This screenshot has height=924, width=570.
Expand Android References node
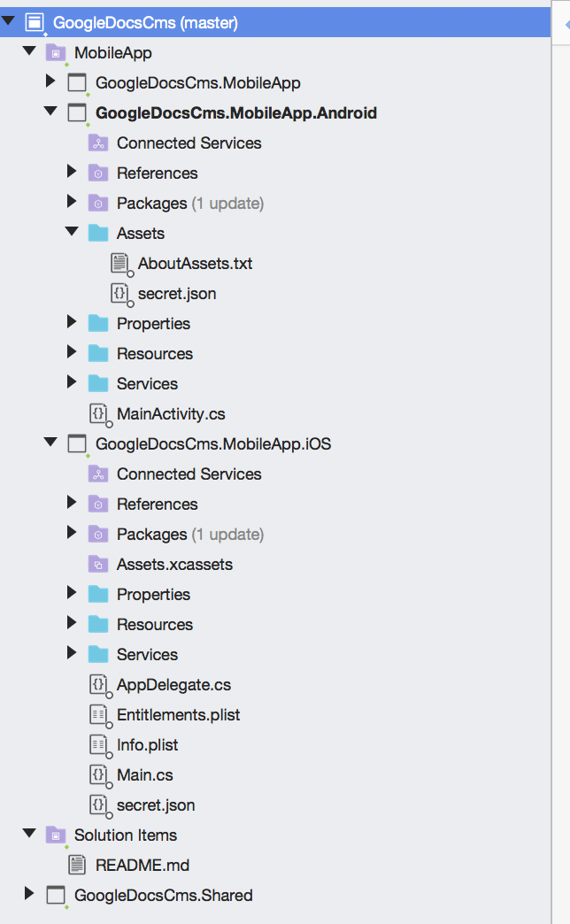pos(72,172)
